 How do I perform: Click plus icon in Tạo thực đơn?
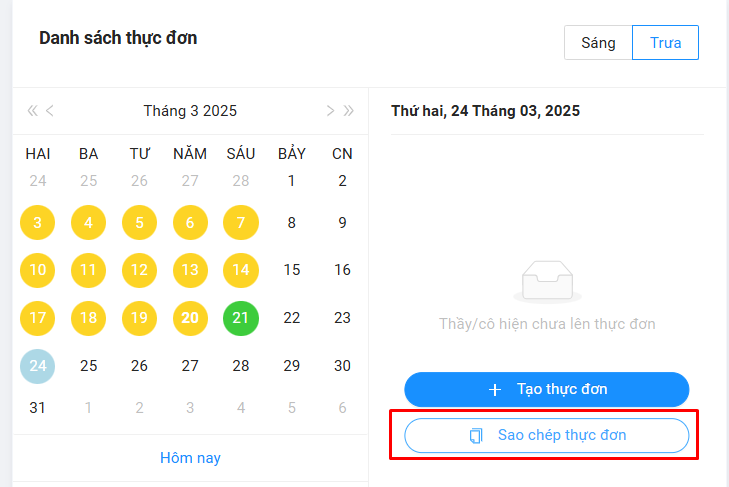[494, 389]
